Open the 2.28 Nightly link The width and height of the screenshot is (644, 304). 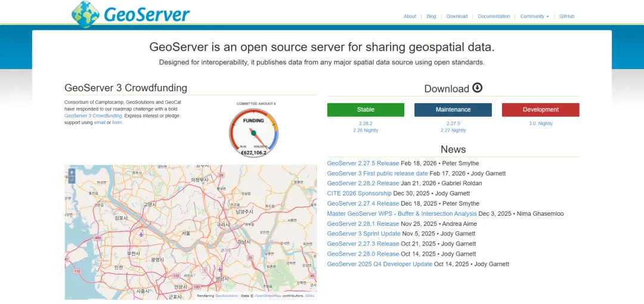(366, 130)
